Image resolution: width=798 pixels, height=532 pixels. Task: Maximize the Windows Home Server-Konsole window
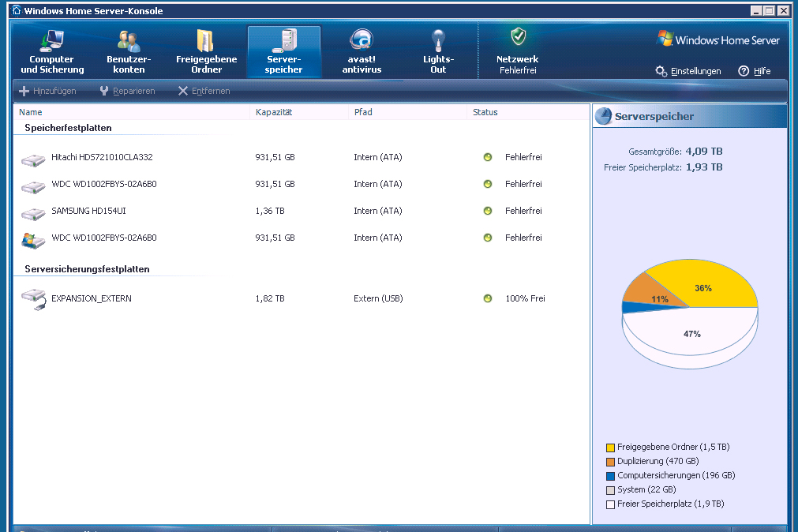click(x=770, y=11)
